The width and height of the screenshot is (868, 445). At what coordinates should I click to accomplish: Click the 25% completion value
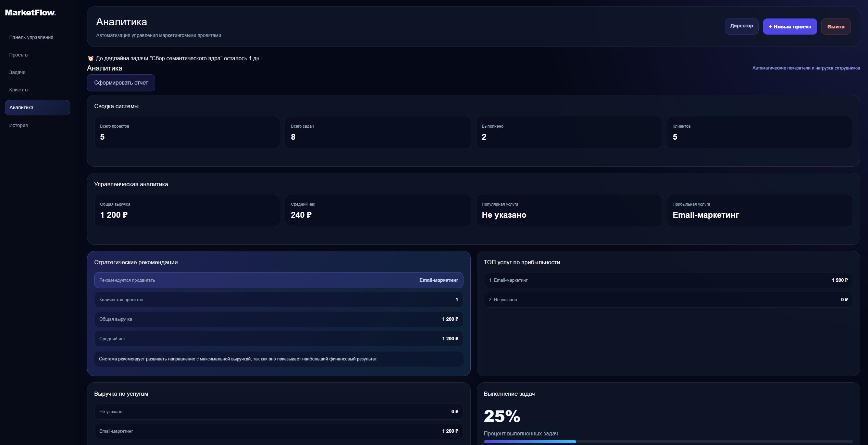[502, 417]
